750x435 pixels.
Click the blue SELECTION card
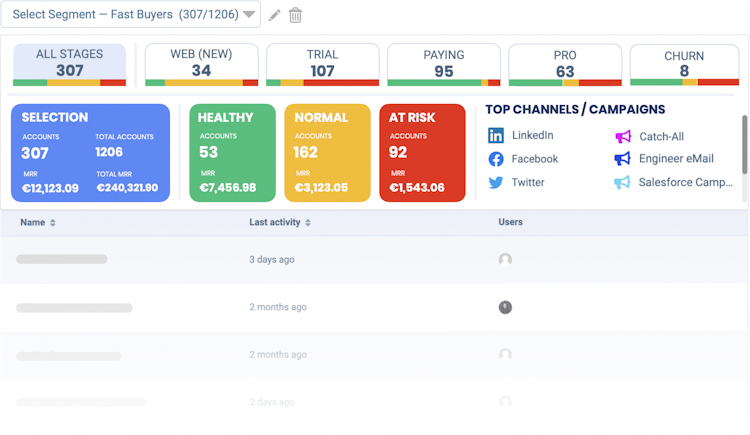pyautogui.click(x=90, y=153)
